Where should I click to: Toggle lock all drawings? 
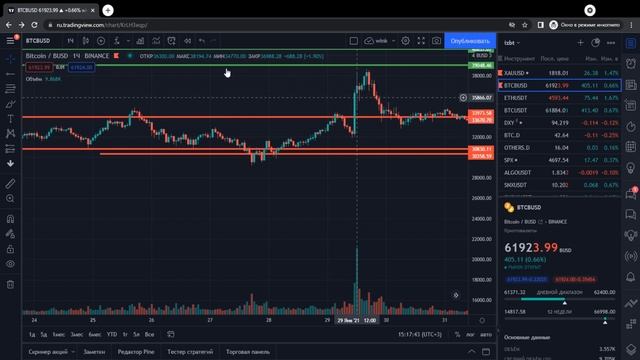click(10, 249)
